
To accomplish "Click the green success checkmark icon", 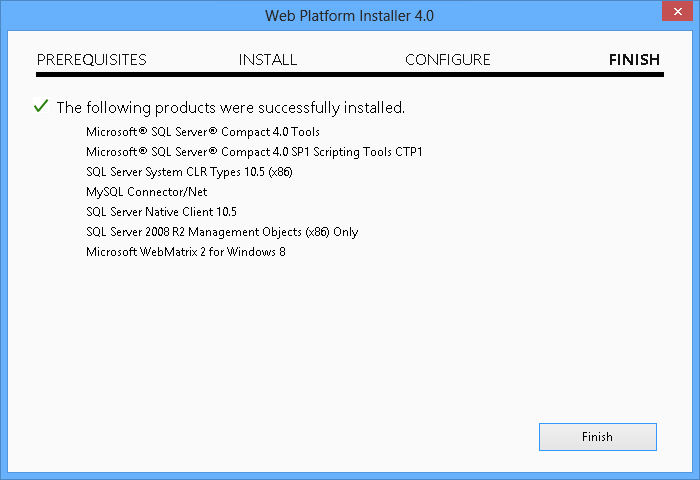I will 41,106.
